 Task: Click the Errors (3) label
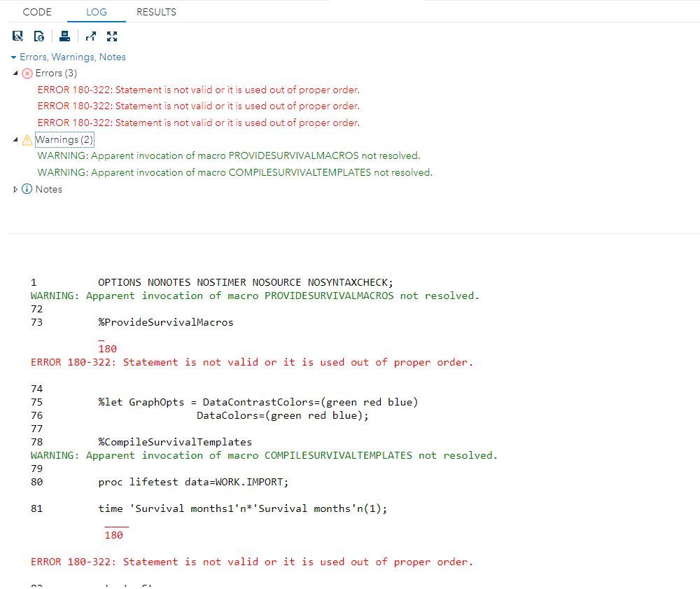pos(55,73)
